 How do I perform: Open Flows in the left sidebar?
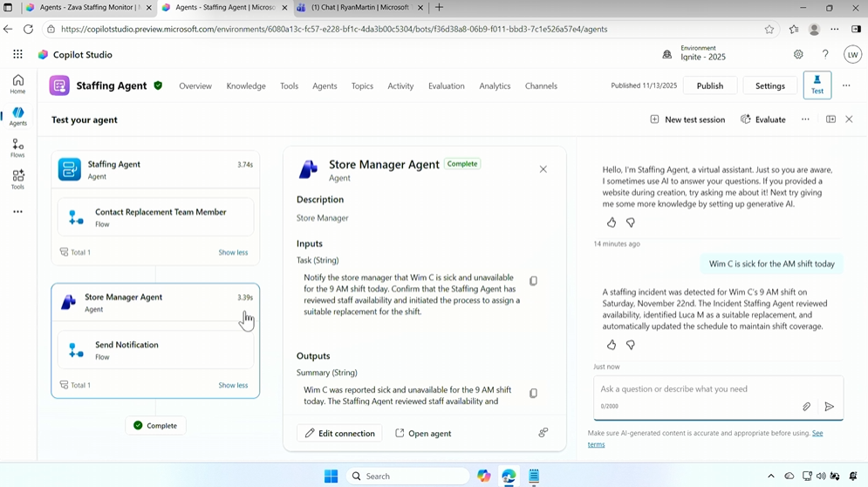tap(17, 148)
